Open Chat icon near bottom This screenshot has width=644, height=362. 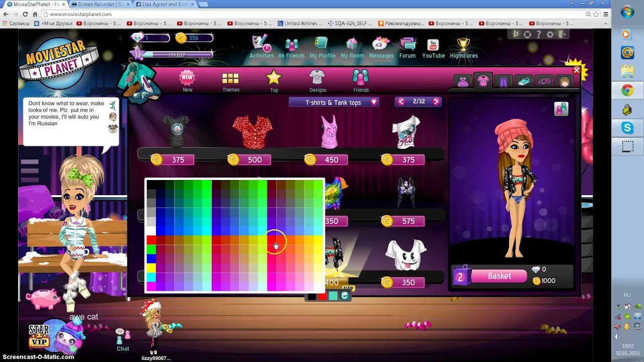[123, 339]
